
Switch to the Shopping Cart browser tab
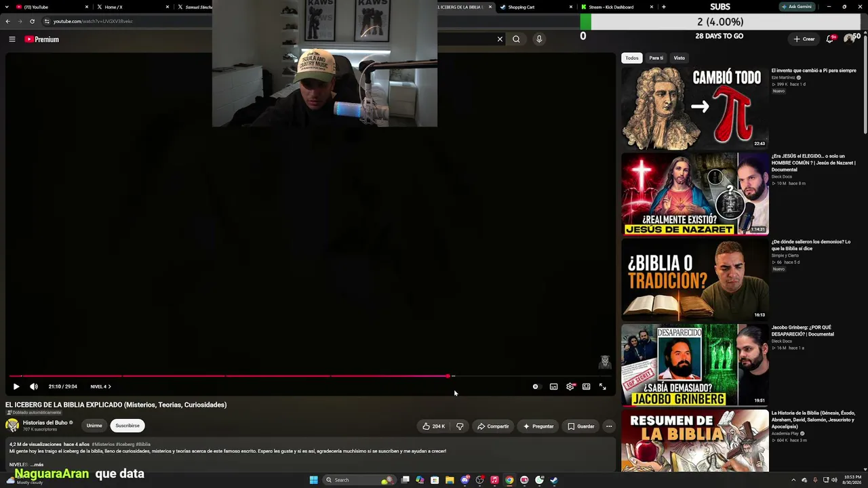click(536, 7)
